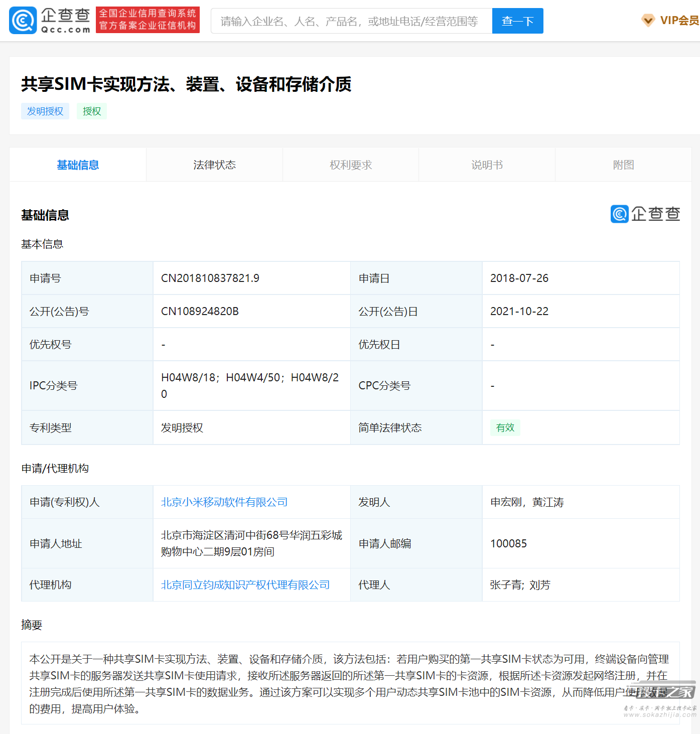Open the 权利要求 tab
Viewport: 700px width, 734px height.
pos(351,165)
